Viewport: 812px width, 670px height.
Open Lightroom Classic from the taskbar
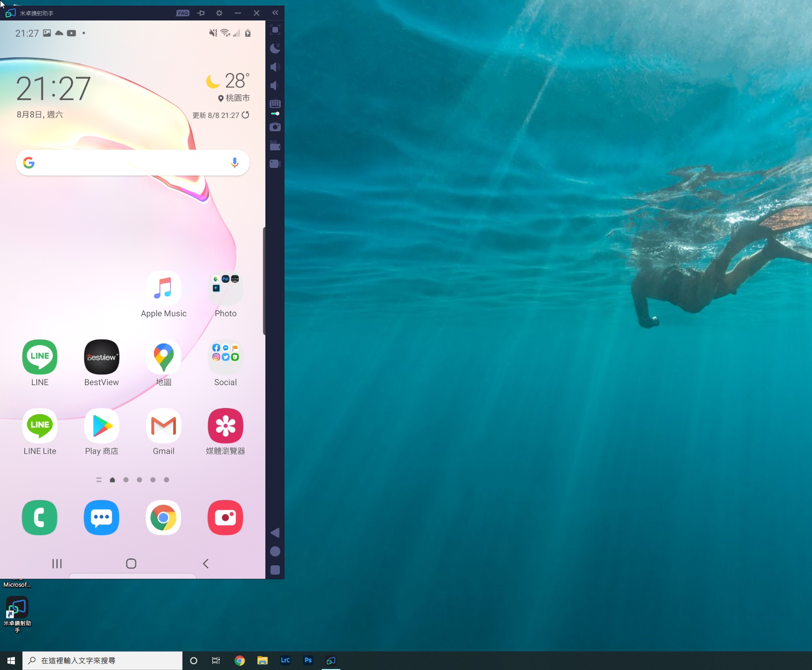pos(285,661)
